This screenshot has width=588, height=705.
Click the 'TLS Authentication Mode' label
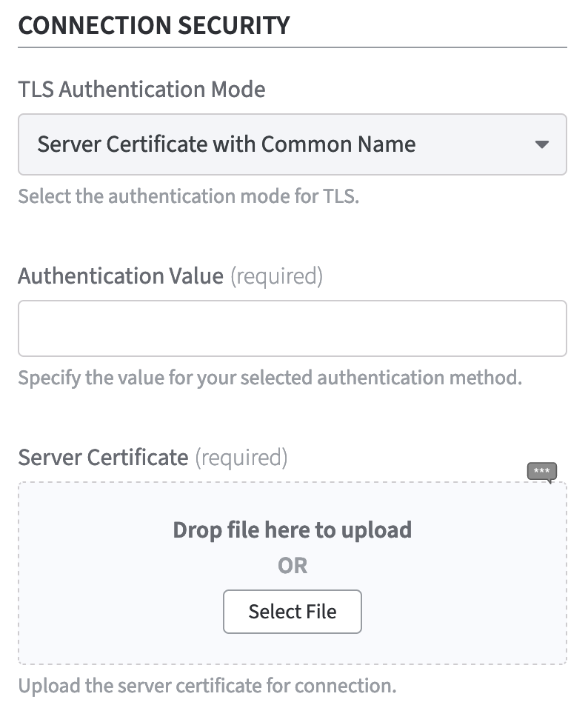[141, 90]
